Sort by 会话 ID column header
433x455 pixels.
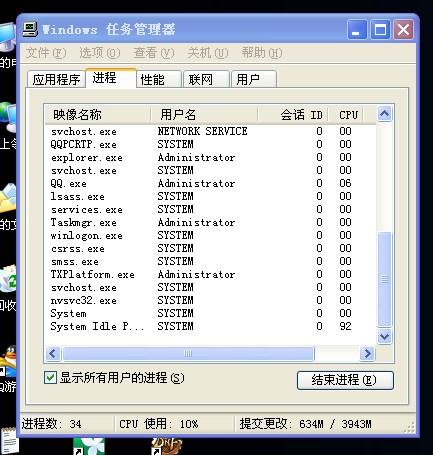[x=293, y=115]
